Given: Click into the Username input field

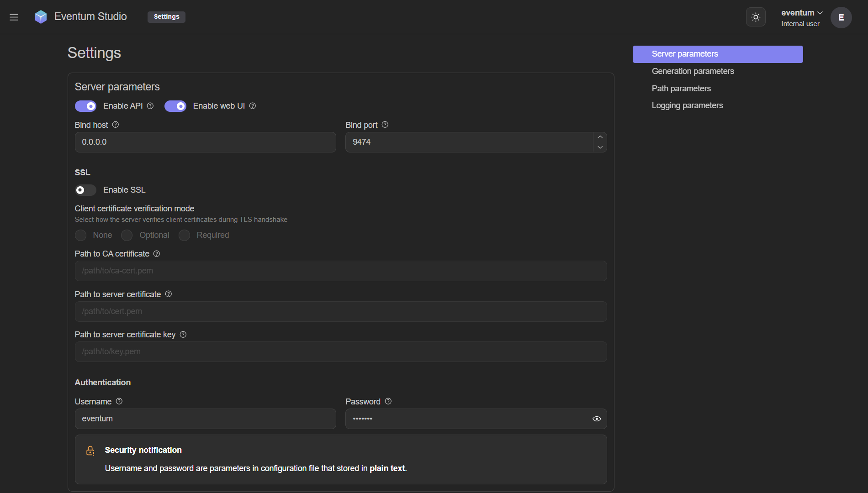Looking at the screenshot, I should click(x=205, y=419).
